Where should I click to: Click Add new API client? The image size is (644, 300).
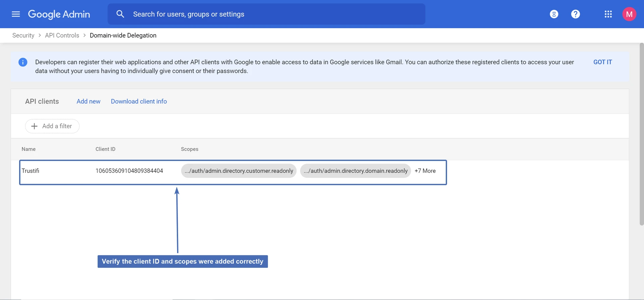coord(89,101)
